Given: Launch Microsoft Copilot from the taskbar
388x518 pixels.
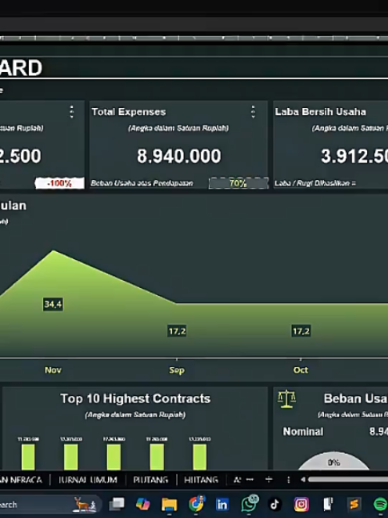Looking at the screenshot, I should (x=143, y=504).
